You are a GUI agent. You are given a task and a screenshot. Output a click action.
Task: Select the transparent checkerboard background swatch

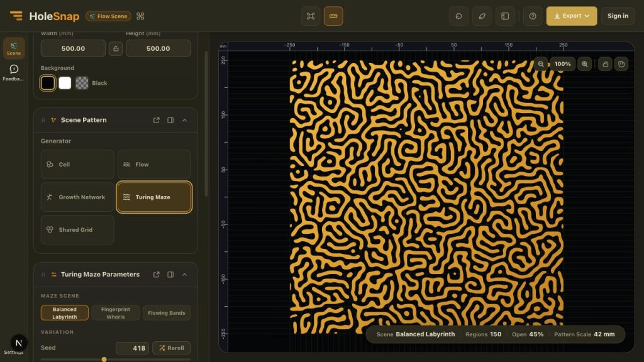point(82,83)
